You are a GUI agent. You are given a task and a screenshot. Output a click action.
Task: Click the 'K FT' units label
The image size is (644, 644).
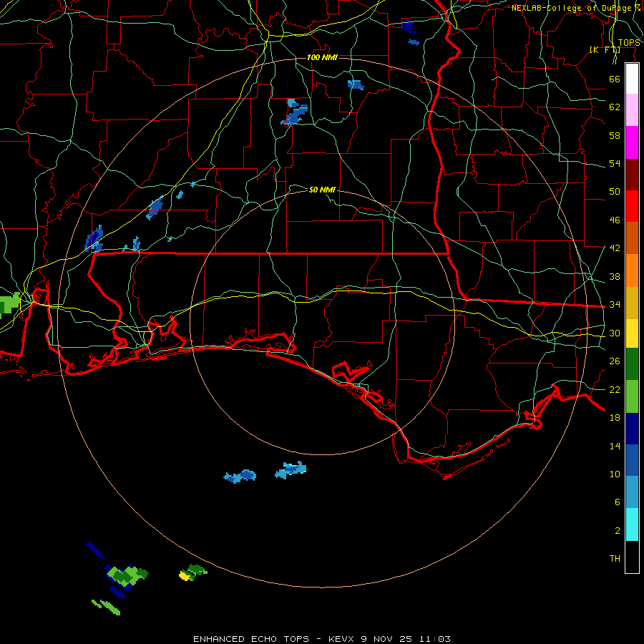[x=605, y=50]
